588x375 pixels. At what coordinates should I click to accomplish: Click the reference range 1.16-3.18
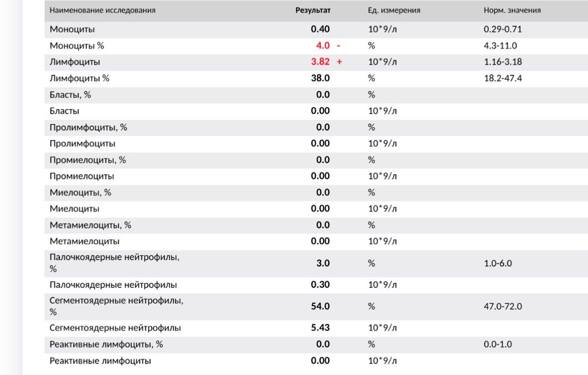coord(503,62)
